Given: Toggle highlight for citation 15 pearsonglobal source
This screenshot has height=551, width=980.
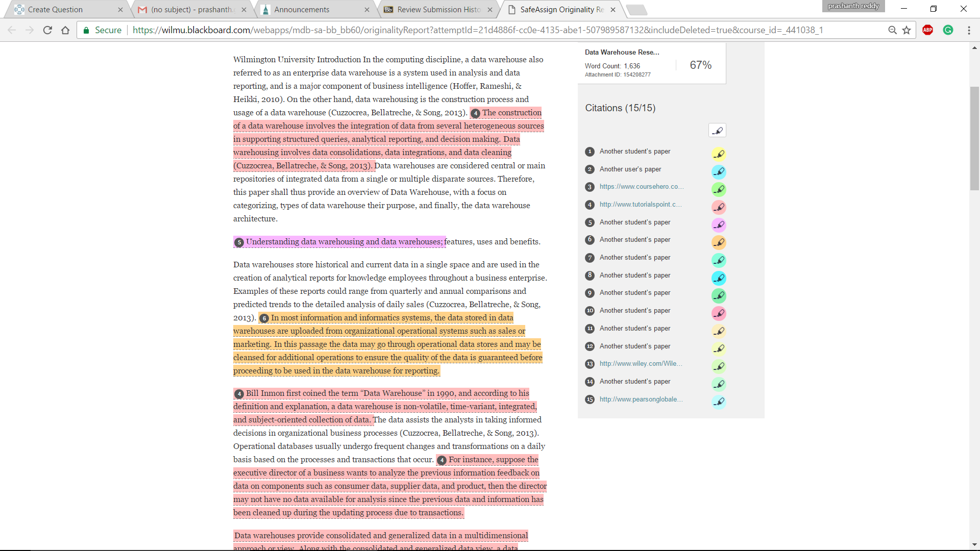Looking at the screenshot, I should click(719, 402).
